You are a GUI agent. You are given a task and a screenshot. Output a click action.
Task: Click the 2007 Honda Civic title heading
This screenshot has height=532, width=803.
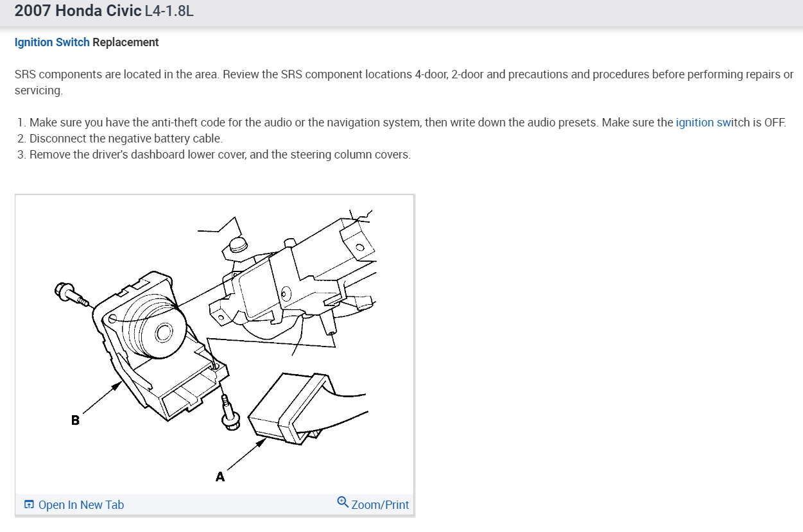coord(78,12)
